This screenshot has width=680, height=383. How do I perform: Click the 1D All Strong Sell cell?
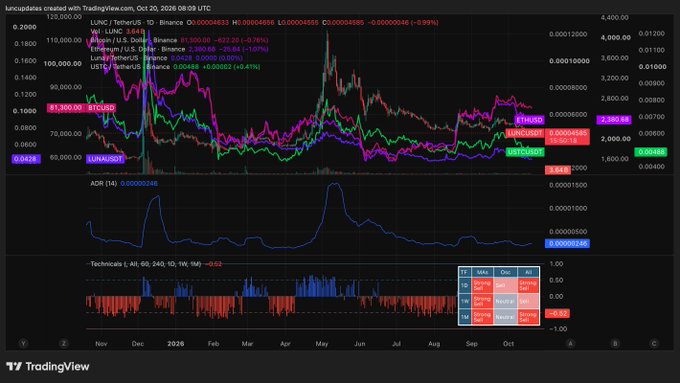528,285
